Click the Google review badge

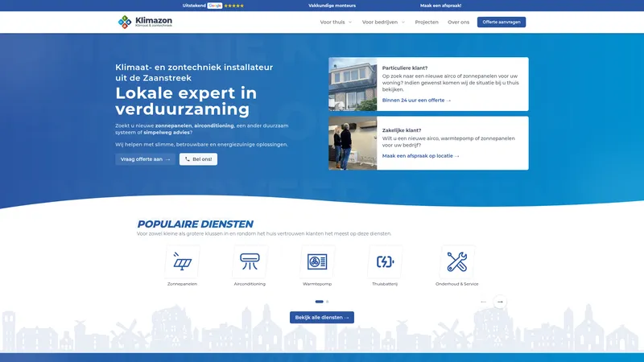click(214, 6)
